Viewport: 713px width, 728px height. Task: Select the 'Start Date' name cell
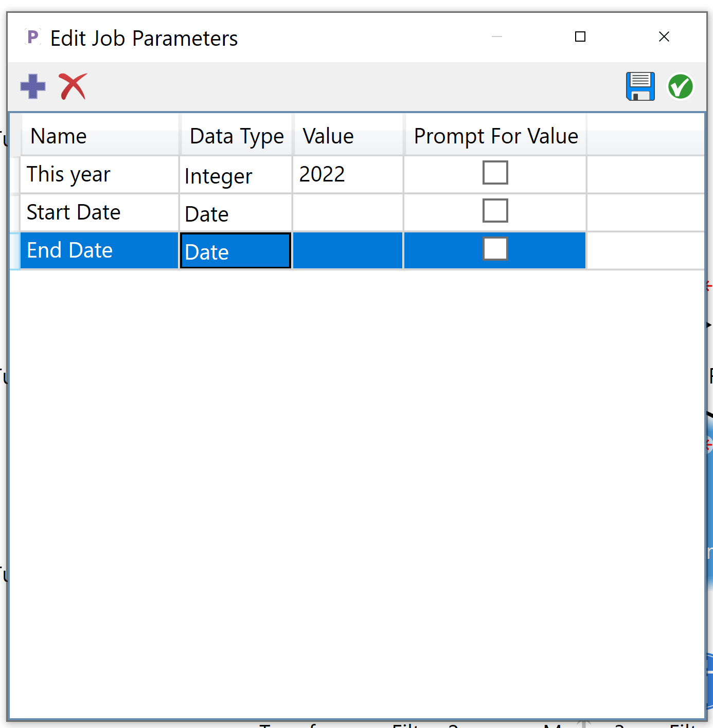[x=99, y=213]
